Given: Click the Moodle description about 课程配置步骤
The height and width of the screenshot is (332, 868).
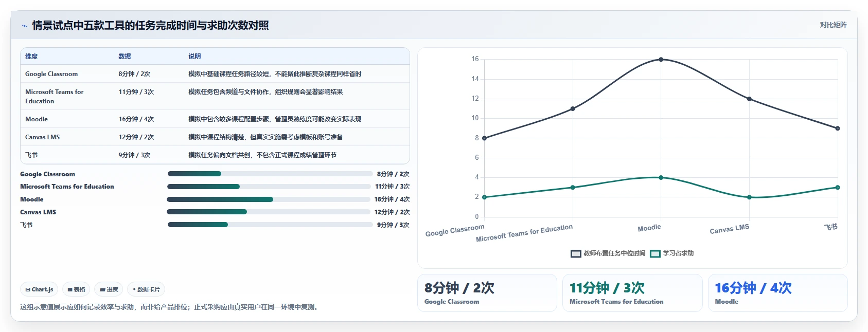Looking at the screenshot, I should (275, 119).
